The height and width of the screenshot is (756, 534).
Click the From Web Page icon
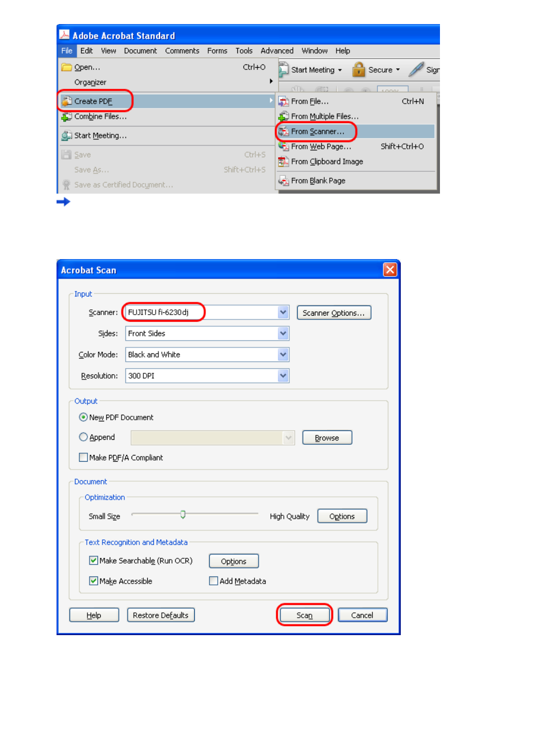point(284,147)
